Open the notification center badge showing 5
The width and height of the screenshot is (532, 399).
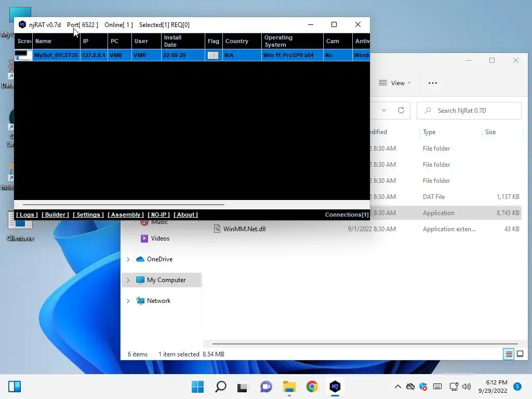click(517, 387)
